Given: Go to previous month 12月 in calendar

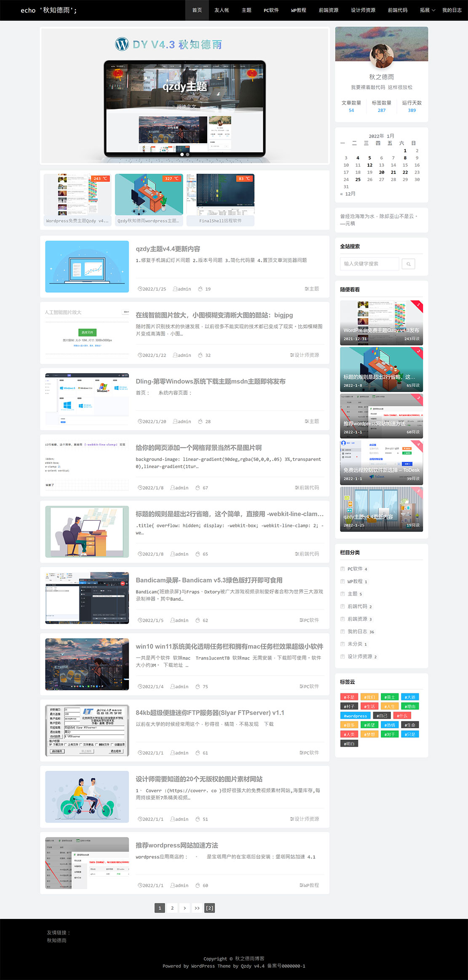Looking at the screenshot, I should (x=348, y=194).
